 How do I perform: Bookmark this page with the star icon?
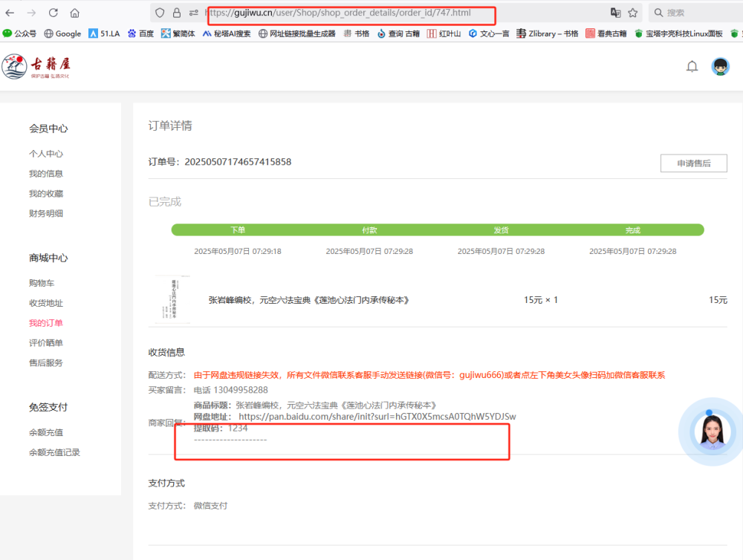(632, 13)
